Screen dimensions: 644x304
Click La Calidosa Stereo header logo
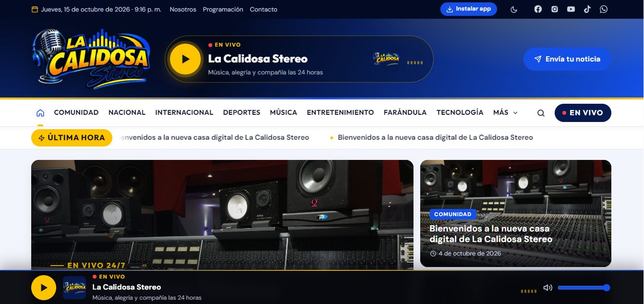91,59
